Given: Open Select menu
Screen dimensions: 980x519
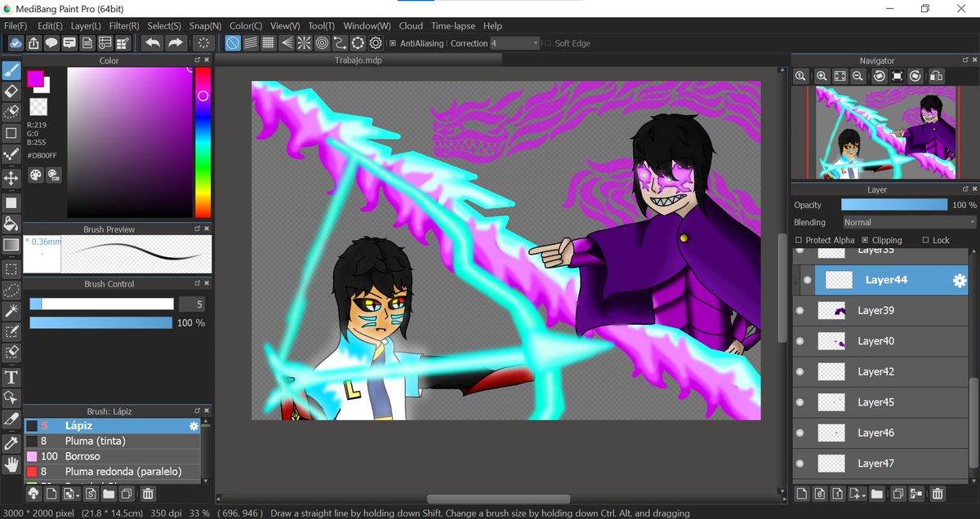Looking at the screenshot, I should pos(164,26).
